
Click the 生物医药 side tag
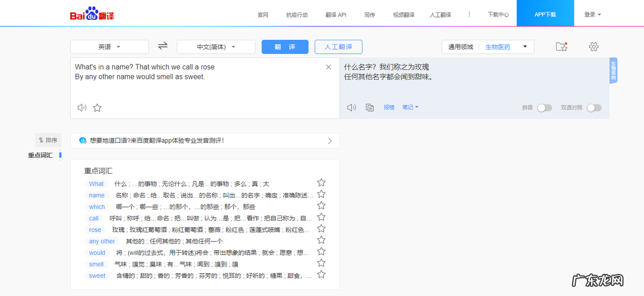[613, 71]
